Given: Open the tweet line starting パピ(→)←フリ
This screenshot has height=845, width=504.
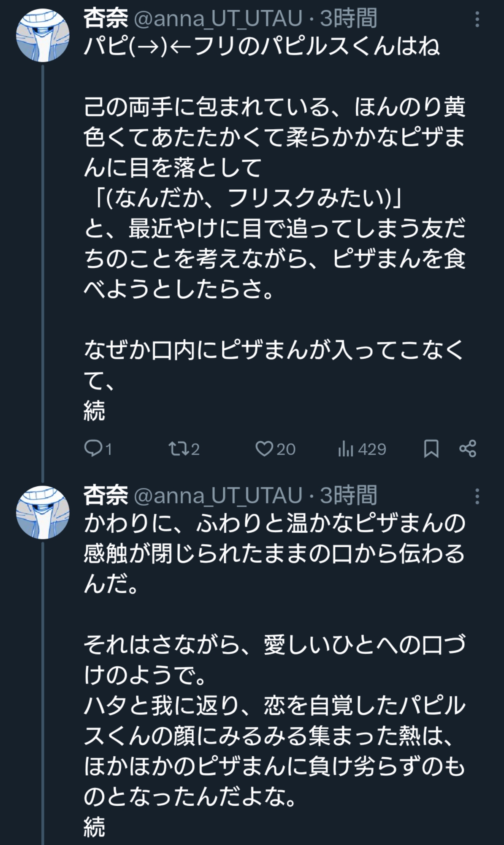Looking at the screenshot, I should tap(262, 46).
